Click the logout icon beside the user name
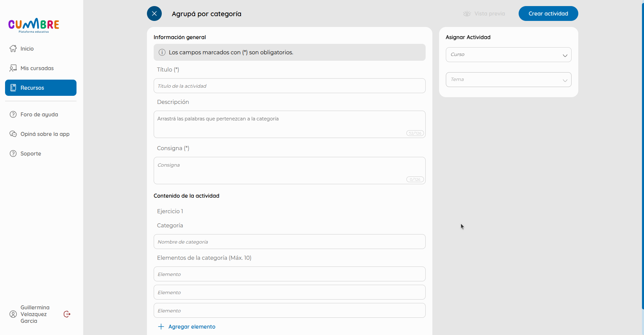 pyautogui.click(x=67, y=314)
